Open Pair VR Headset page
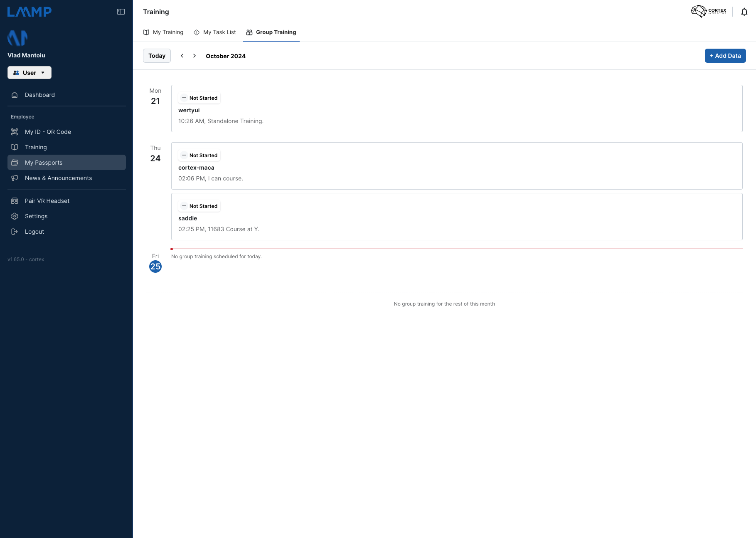756x538 pixels. [x=66, y=201]
